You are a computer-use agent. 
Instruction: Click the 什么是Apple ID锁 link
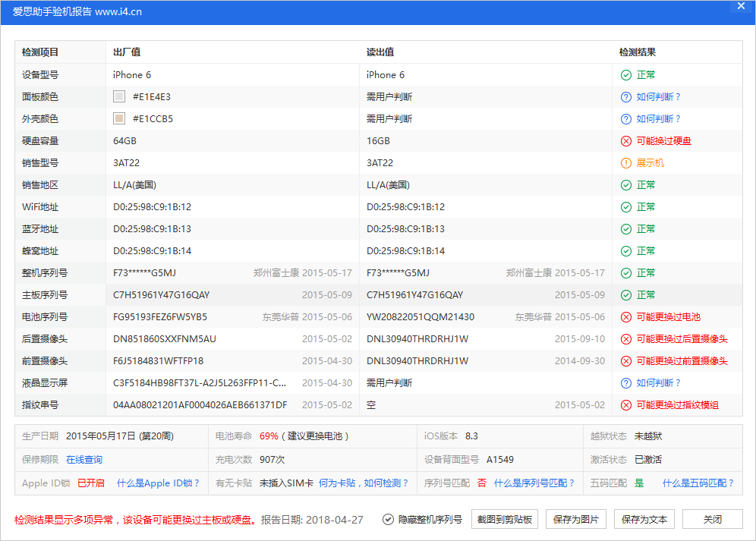[x=158, y=482]
